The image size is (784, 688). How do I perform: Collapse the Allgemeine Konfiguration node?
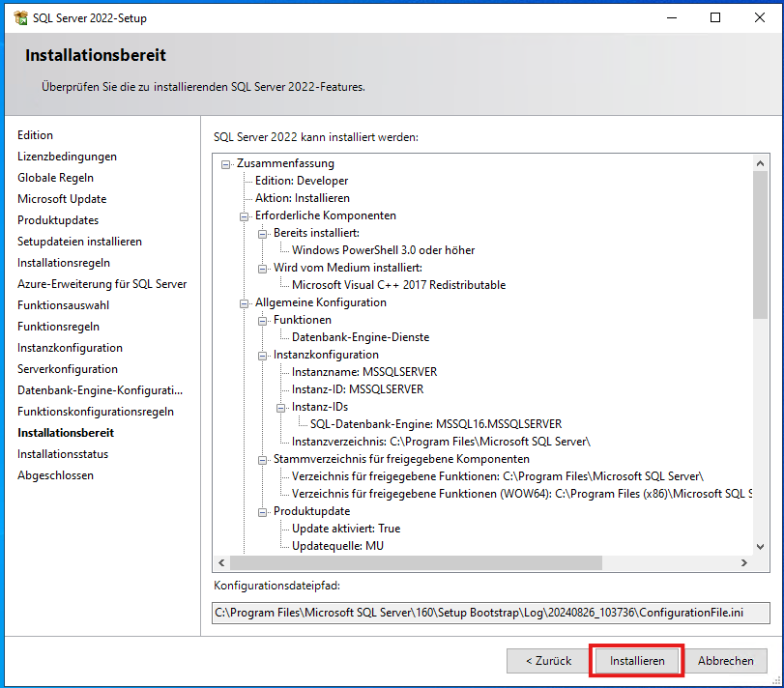243,301
